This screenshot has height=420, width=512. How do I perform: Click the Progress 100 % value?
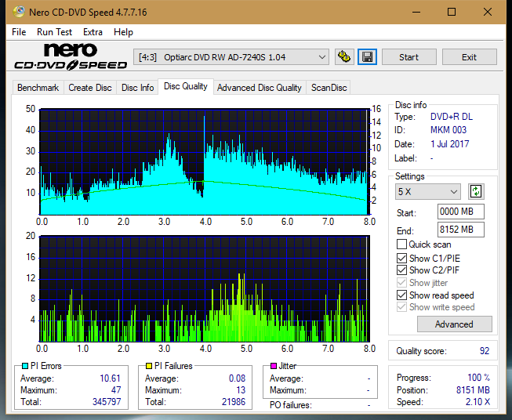click(479, 378)
